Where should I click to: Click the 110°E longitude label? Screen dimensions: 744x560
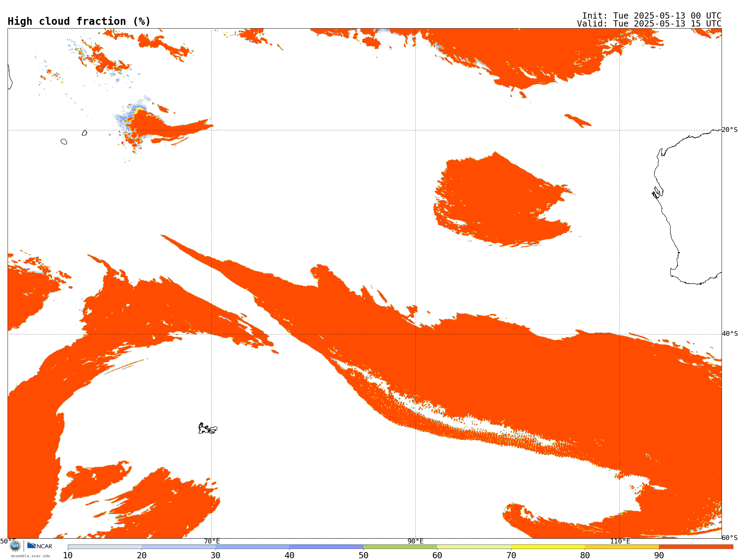[620, 541]
